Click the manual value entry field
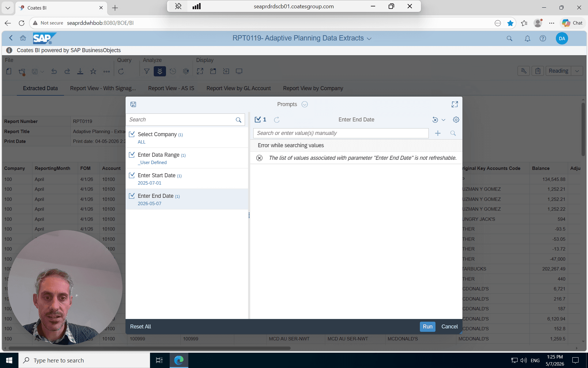The image size is (588, 368). (x=341, y=133)
